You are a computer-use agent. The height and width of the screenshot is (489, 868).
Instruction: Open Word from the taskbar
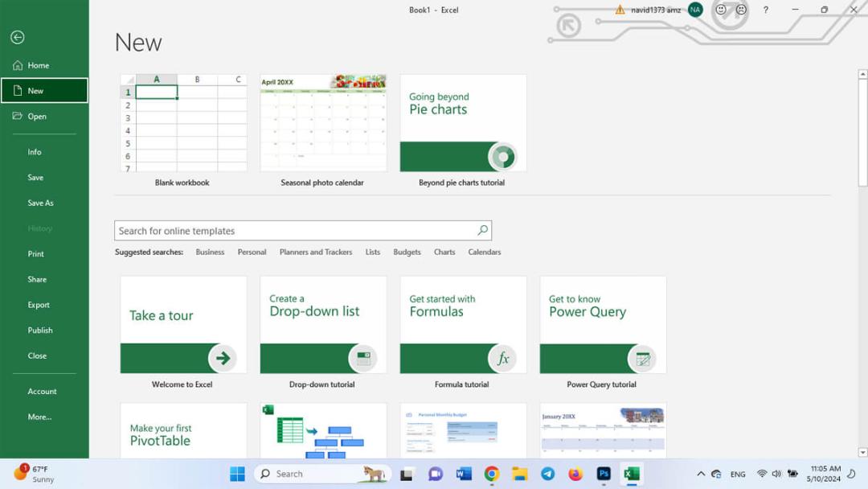[464, 474]
